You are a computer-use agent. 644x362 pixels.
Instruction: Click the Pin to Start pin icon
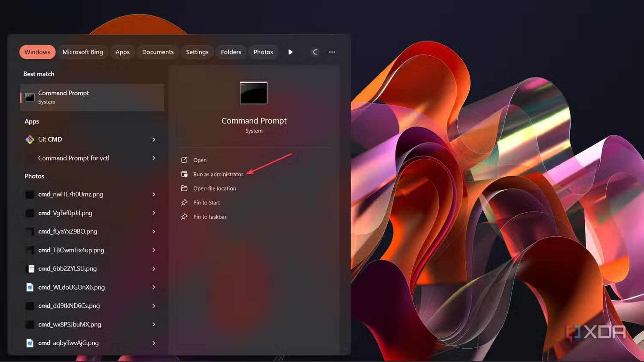(184, 202)
